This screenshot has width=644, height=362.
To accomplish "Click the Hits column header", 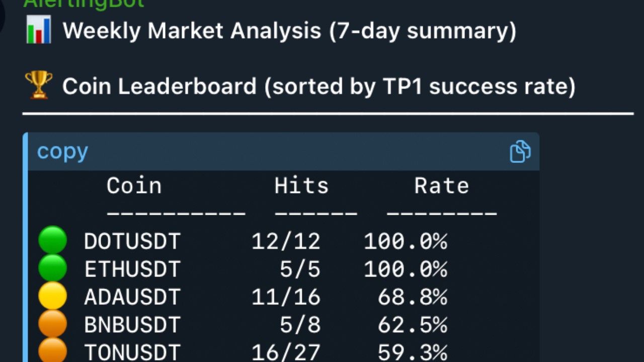I will tap(302, 186).
